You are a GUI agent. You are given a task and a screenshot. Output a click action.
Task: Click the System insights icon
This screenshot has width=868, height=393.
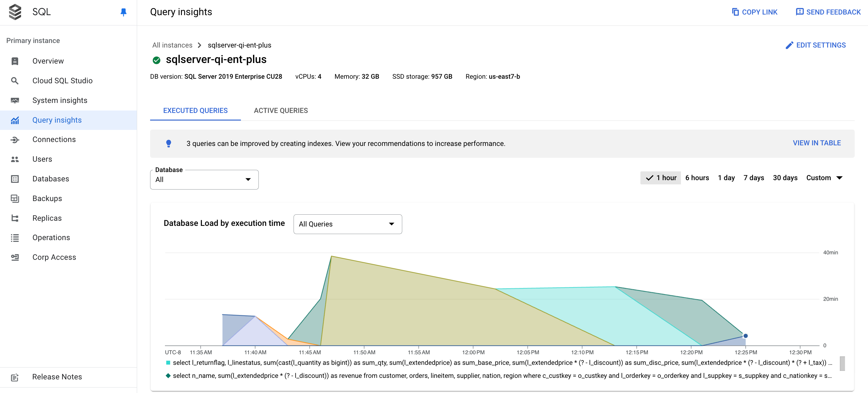pyautogui.click(x=15, y=100)
